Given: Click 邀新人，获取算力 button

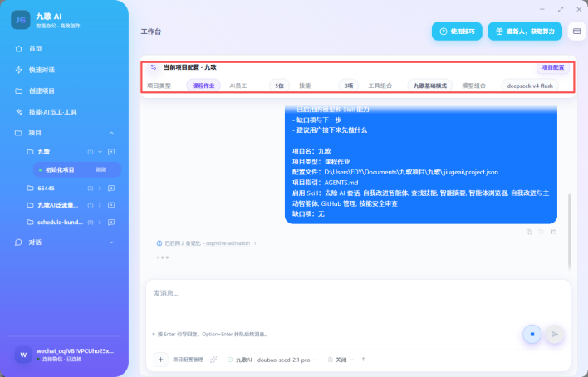Looking at the screenshot, I should coord(525,32).
